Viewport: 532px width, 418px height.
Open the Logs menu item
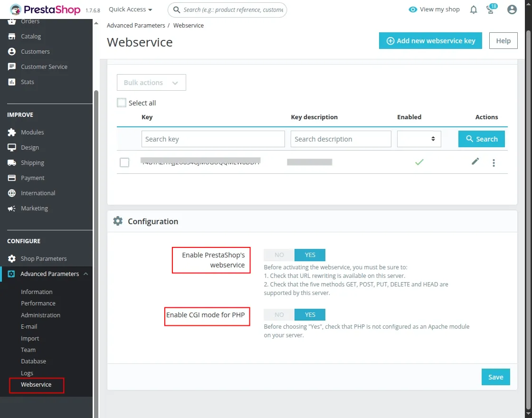tap(27, 373)
